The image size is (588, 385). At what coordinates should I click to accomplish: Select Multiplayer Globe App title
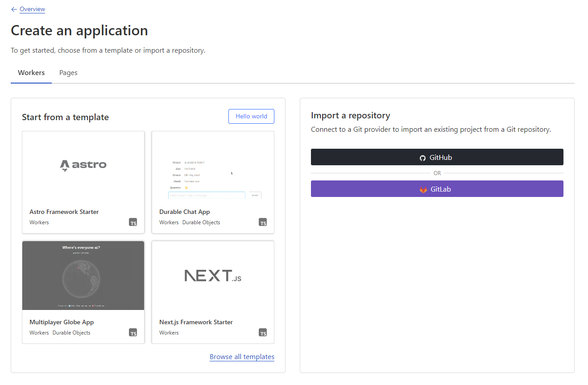pos(62,322)
